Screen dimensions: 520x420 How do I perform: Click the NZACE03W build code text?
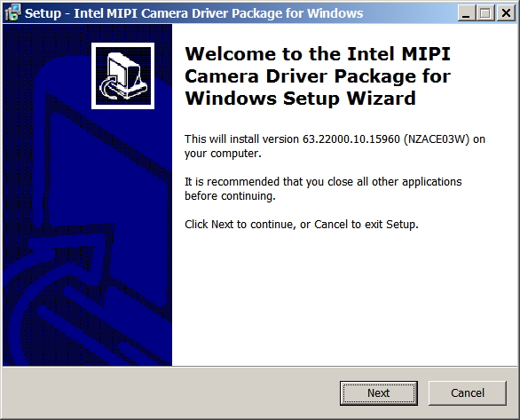coord(437,139)
